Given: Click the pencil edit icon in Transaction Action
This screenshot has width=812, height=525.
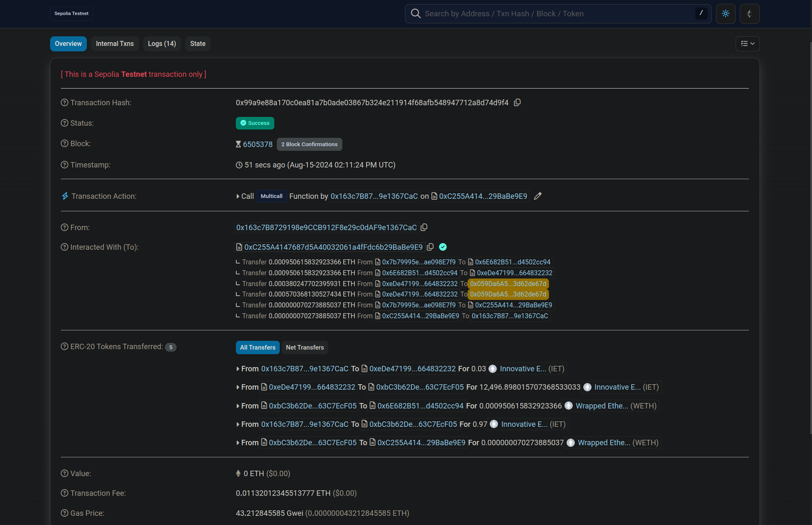Looking at the screenshot, I should click(538, 196).
